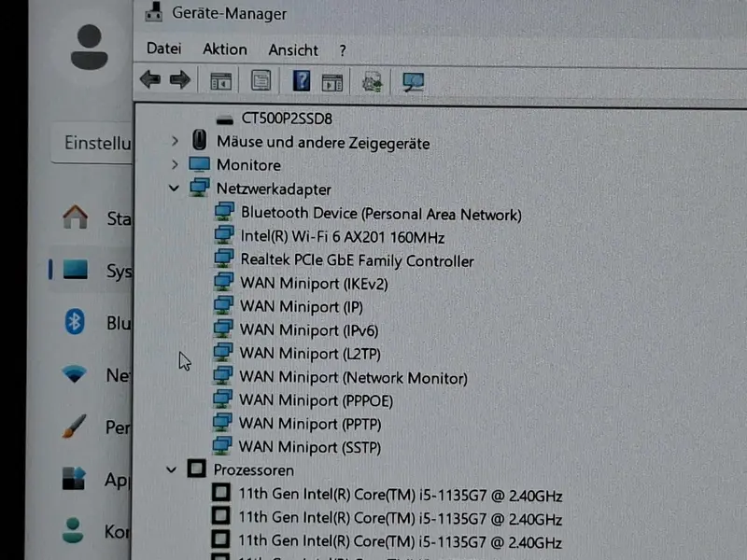Click the update driver toolbar icon
The image size is (747, 560).
(372, 82)
